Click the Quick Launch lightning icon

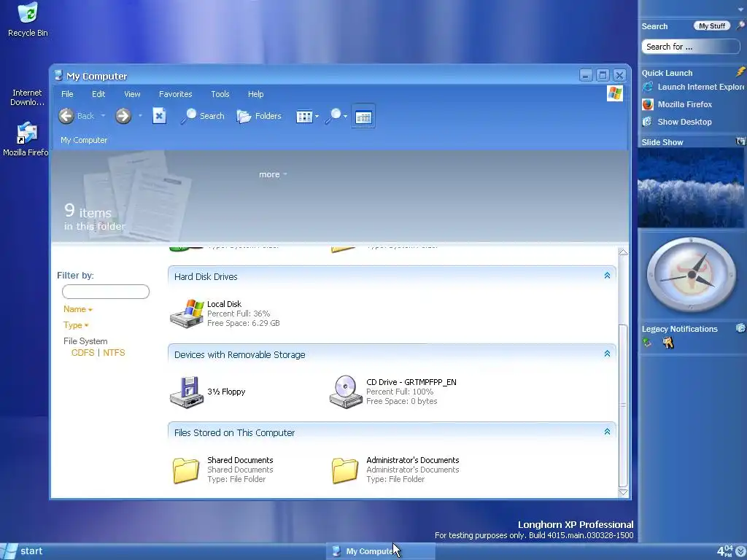[x=741, y=72]
